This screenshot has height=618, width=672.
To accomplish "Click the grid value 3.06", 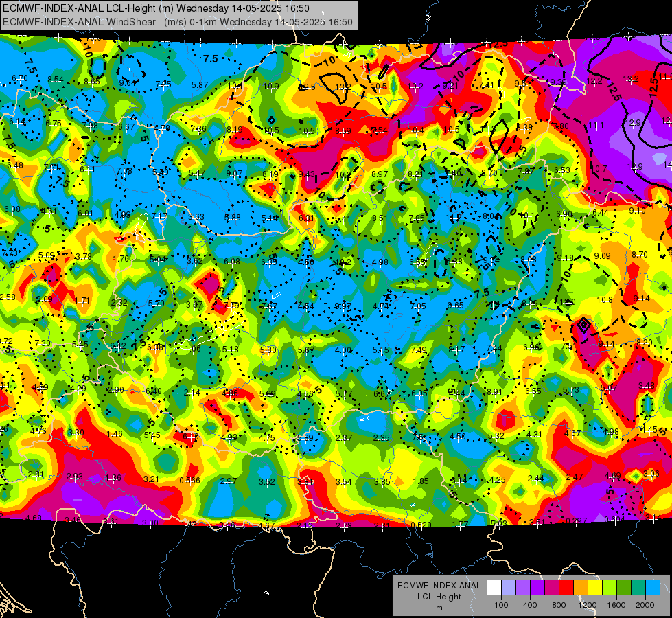I will [x=651, y=474].
